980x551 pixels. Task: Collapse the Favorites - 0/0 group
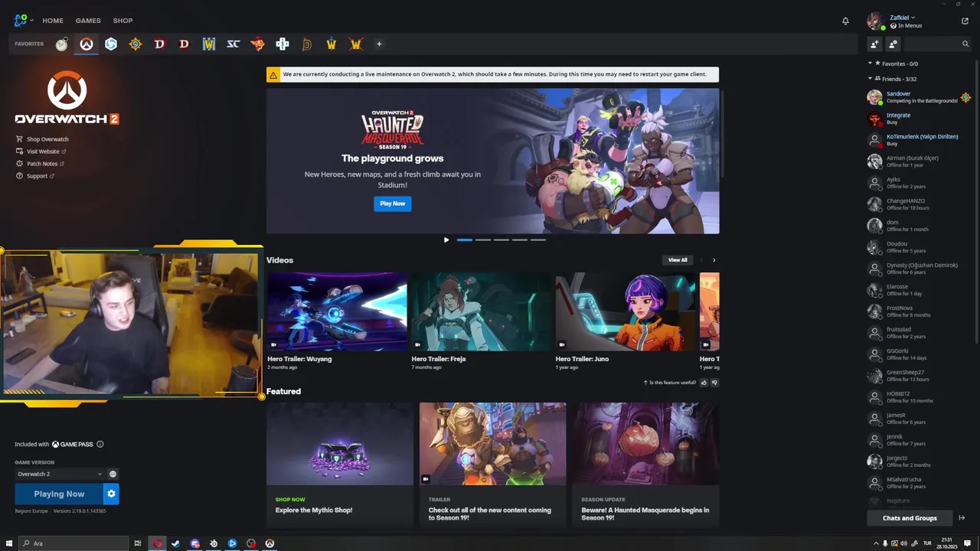(870, 64)
